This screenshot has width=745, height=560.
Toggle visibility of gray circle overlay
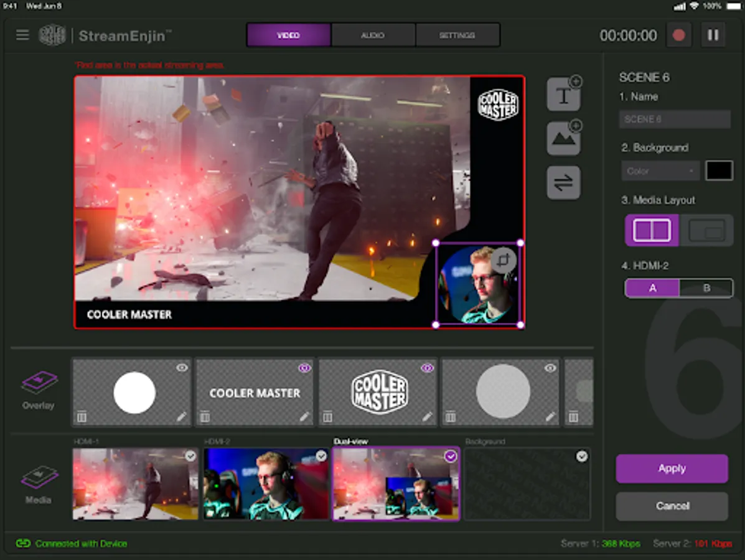[x=550, y=368]
